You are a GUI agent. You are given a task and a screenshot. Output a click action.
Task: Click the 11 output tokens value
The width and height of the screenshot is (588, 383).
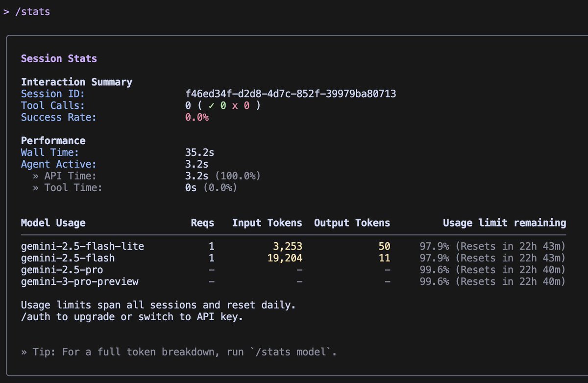[384, 258]
